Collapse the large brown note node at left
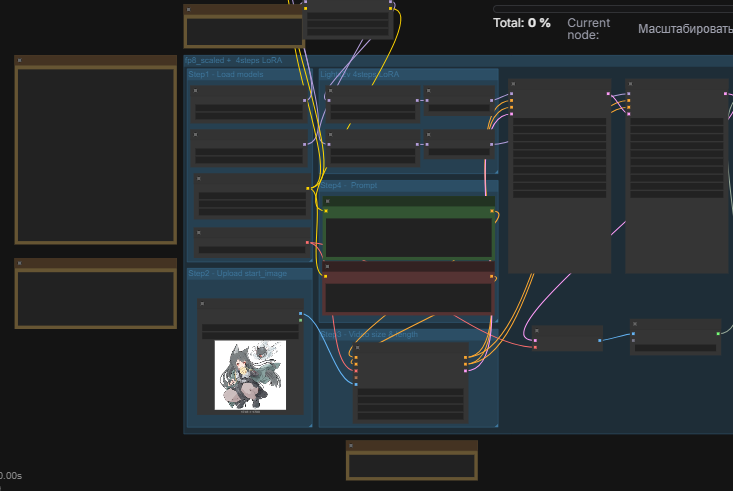 [x=20, y=61]
